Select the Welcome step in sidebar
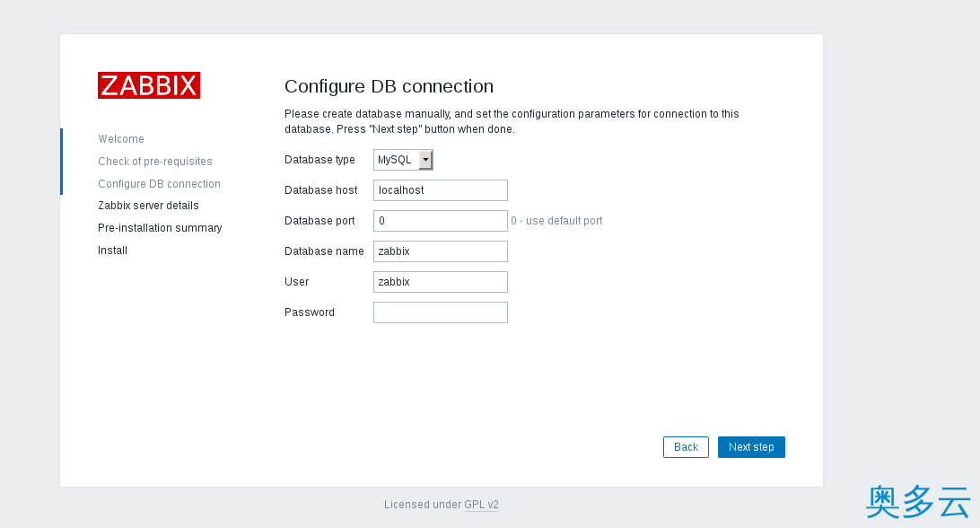The image size is (980, 528). point(121,139)
